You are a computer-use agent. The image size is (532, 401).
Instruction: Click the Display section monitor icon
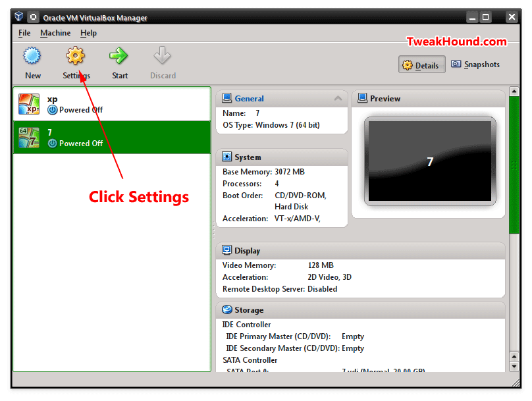pyautogui.click(x=226, y=250)
